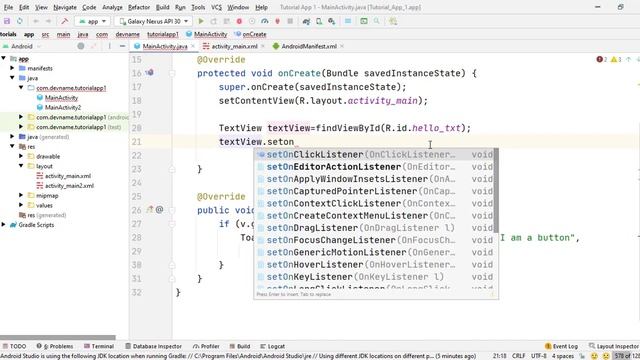Viewport: 640px width, 360px height.
Task: Click the green Run app icon
Action: pyautogui.click(x=201, y=21)
